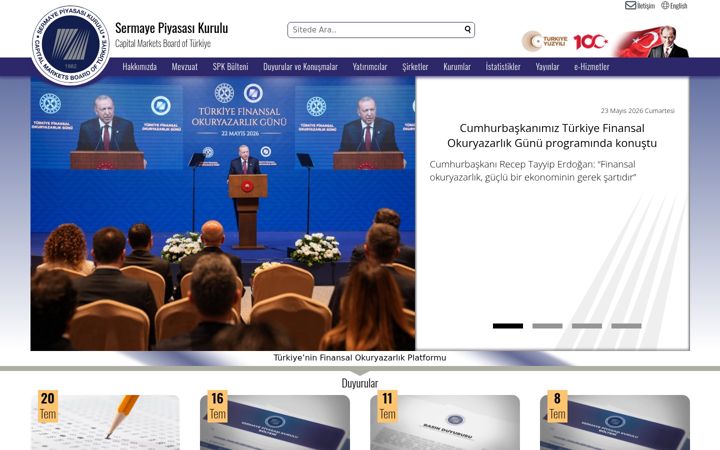This screenshot has height=450, width=720.
Task: Open the Yayınlar menu
Action: (547, 67)
